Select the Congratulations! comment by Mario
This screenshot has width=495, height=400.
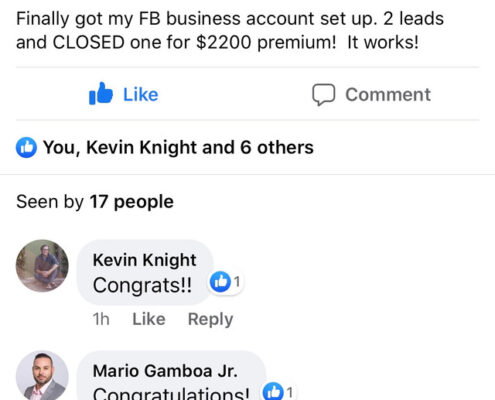tap(171, 393)
